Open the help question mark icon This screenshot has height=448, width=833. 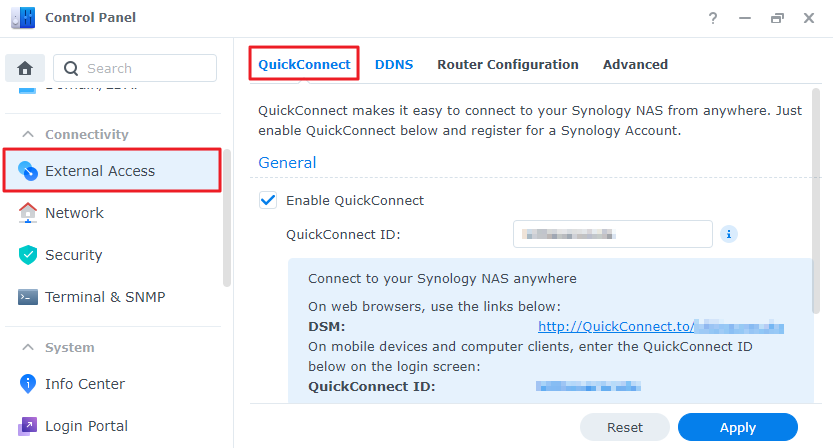coord(713,18)
